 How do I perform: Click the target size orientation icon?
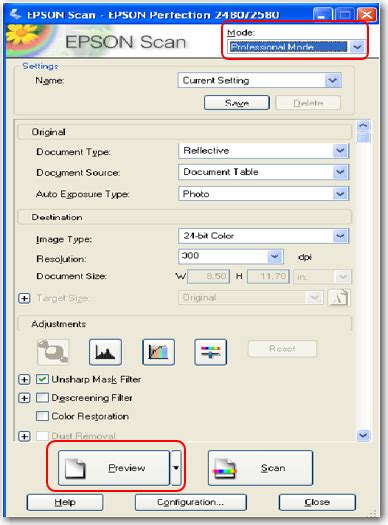point(339,298)
